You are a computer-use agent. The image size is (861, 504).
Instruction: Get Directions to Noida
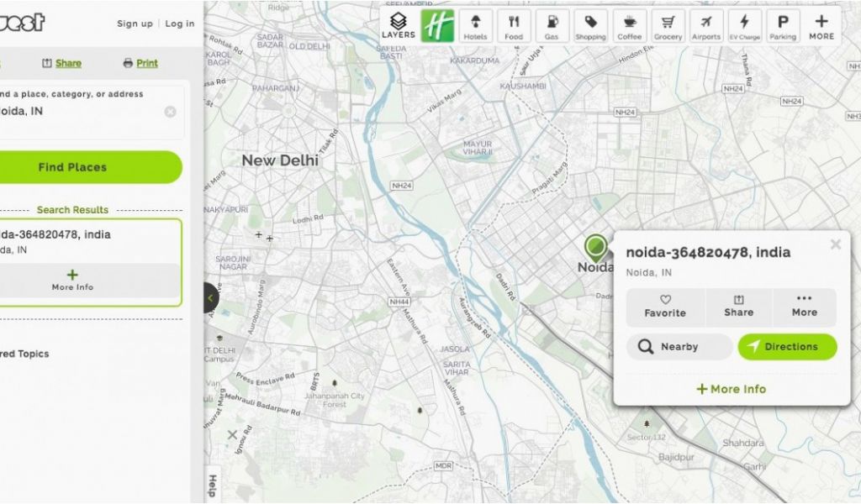coord(787,347)
